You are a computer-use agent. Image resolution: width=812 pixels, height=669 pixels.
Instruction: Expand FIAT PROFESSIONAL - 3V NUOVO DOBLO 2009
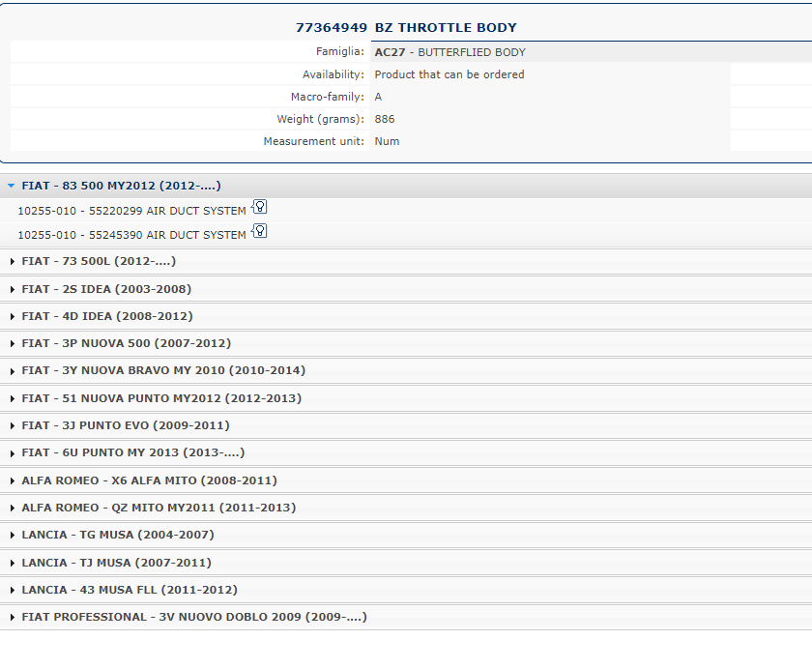click(194, 617)
